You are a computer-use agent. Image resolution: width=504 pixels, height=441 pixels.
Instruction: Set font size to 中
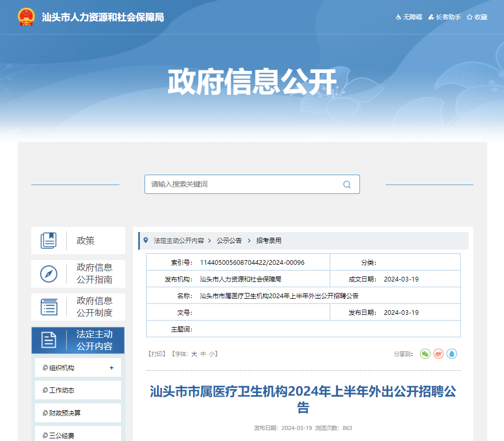point(203,354)
